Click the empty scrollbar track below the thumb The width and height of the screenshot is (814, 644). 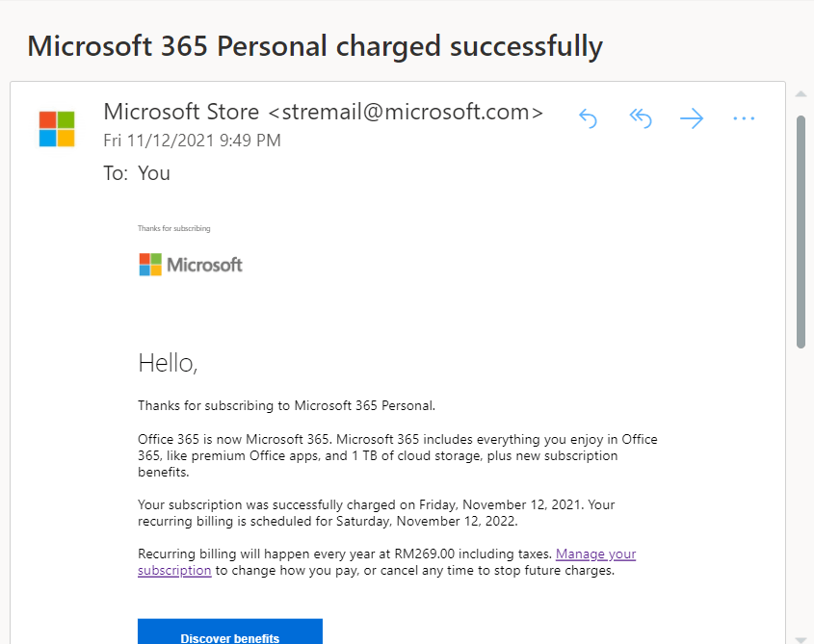pos(801,490)
